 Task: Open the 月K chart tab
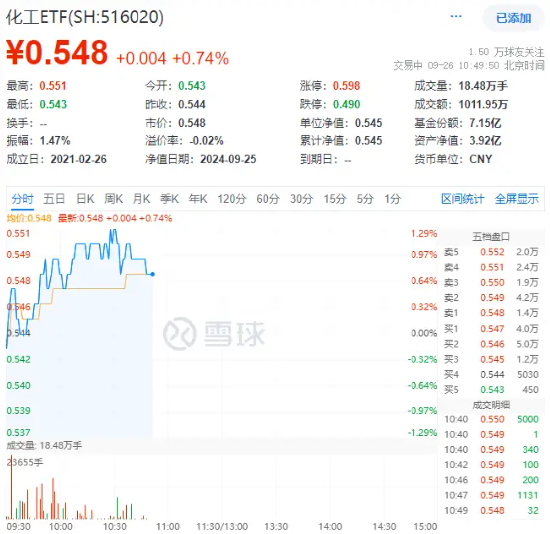click(141, 199)
